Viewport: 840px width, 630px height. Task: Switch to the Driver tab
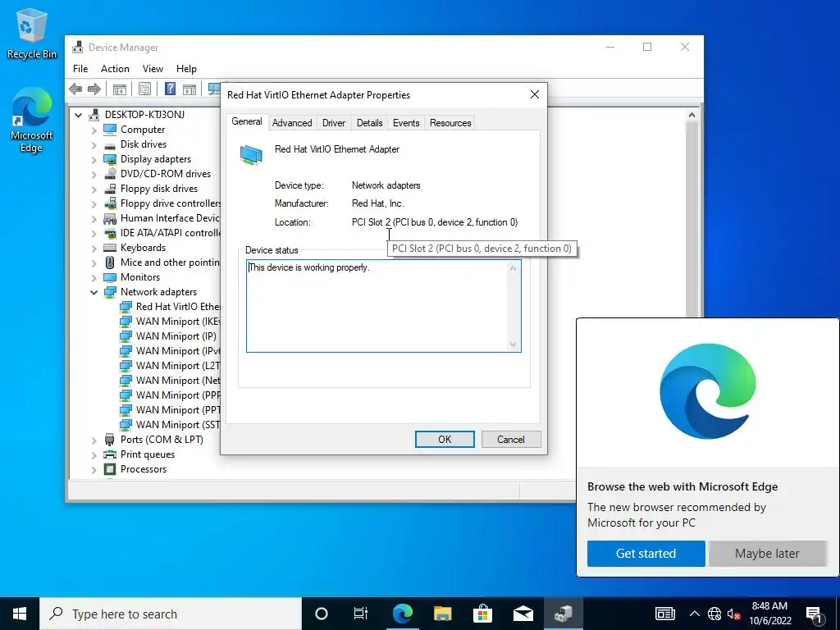point(334,123)
